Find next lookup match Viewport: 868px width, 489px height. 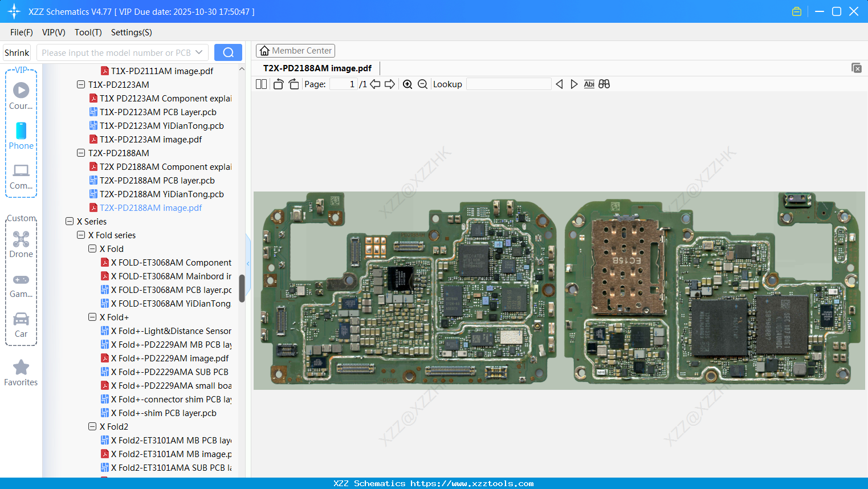point(574,84)
